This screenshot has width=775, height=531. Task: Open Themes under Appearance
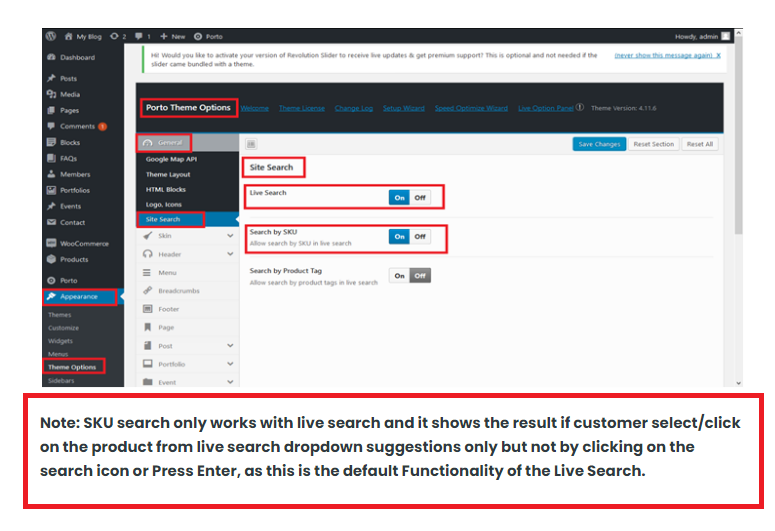tap(60, 314)
